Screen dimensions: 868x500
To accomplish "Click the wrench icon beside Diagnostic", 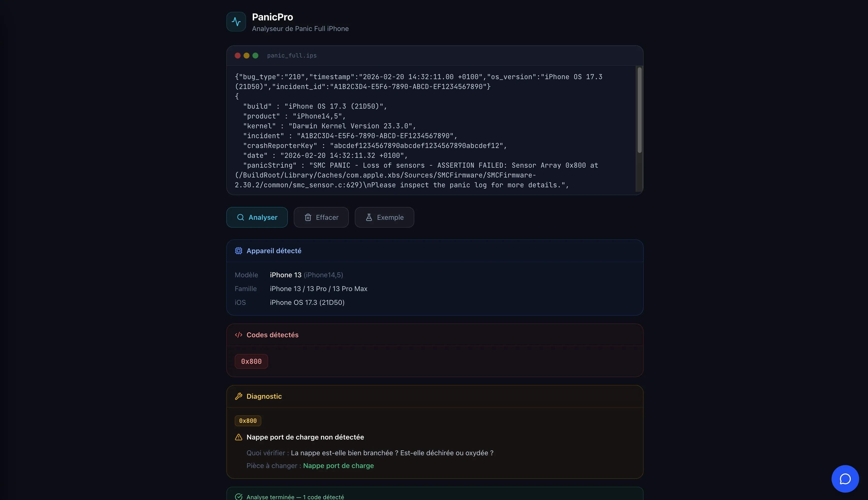I will click(238, 396).
